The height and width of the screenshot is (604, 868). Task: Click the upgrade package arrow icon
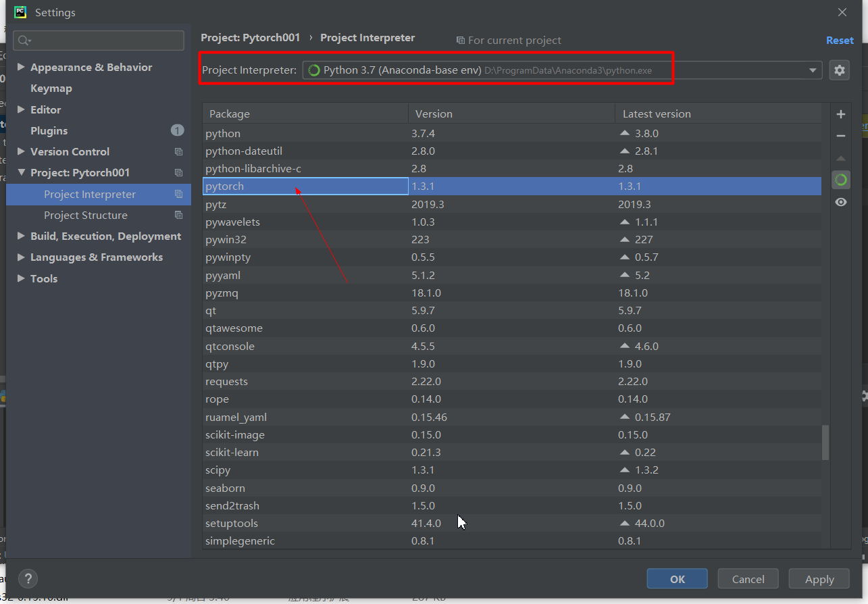(x=841, y=158)
